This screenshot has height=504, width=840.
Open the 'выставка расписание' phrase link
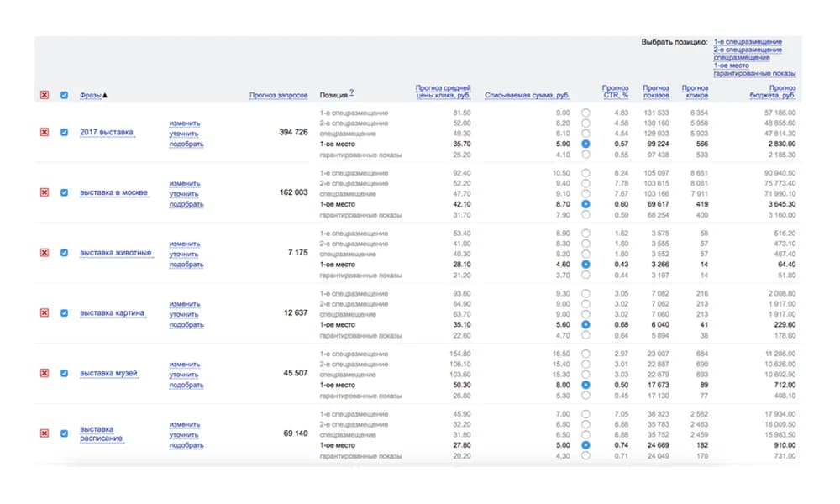(x=102, y=433)
